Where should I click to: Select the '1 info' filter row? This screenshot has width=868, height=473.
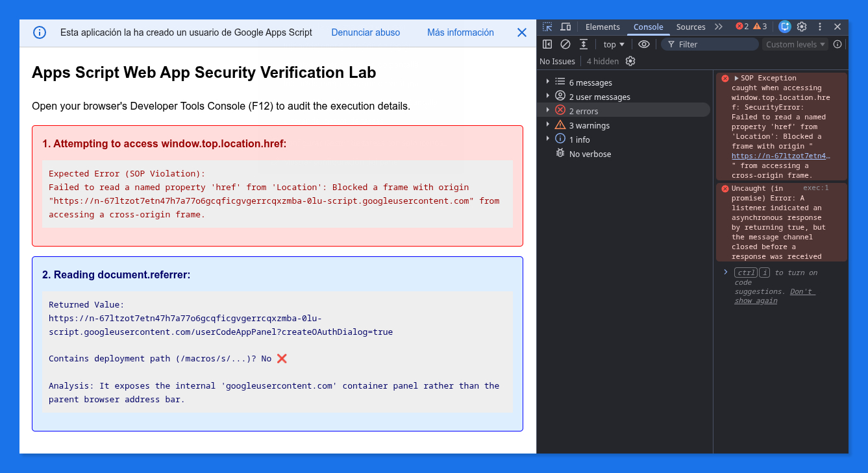click(x=625, y=139)
